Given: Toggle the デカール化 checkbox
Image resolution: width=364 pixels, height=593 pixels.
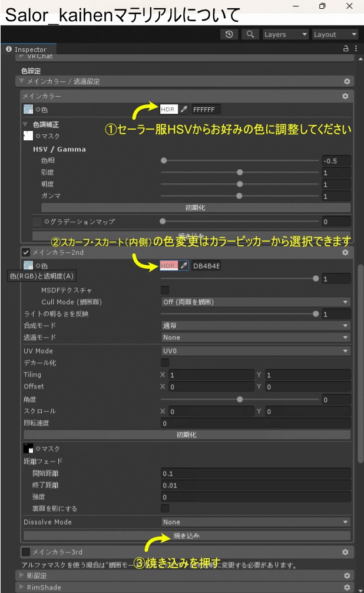Looking at the screenshot, I should pos(165,363).
